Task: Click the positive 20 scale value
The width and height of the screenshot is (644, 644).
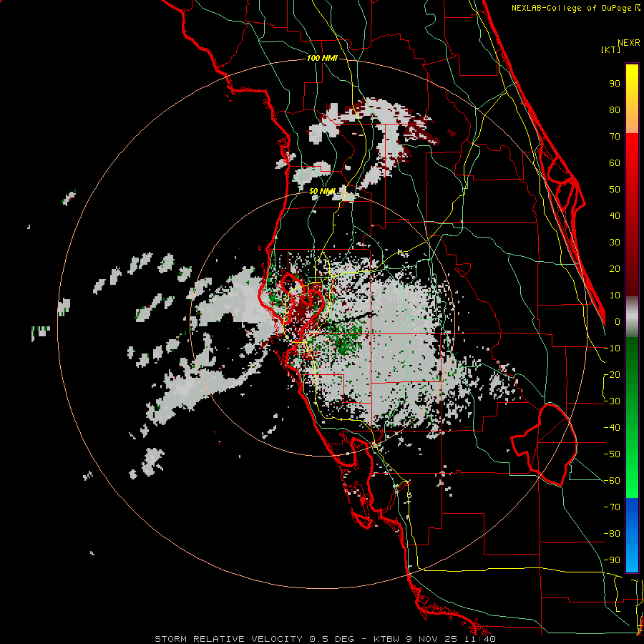Action: point(615,268)
